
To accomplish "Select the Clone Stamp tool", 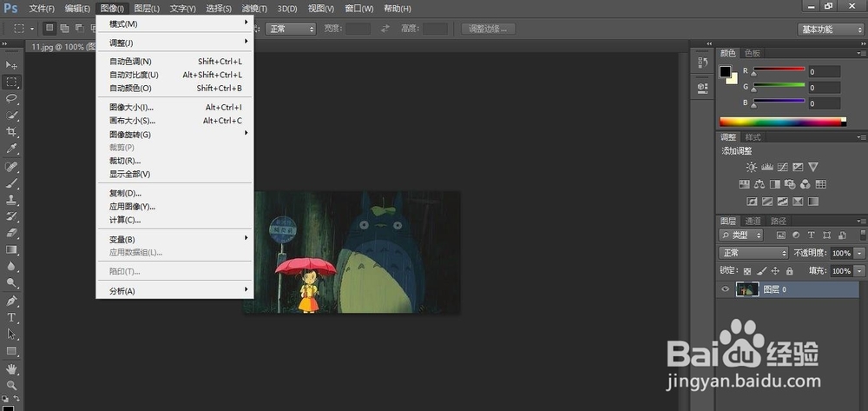I will coord(11,199).
